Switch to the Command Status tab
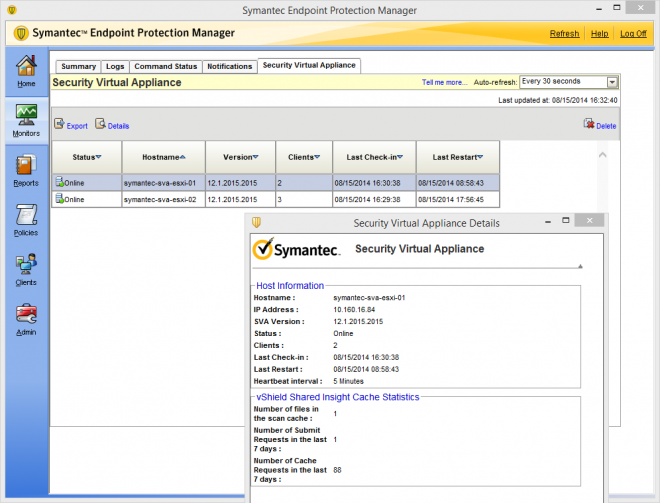The height and width of the screenshot is (503, 660). pos(165,67)
